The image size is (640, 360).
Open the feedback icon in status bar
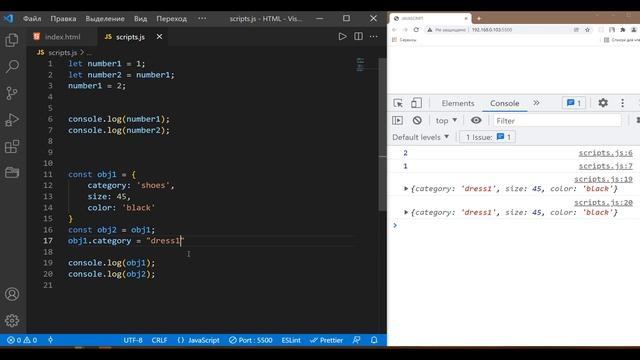[x=356, y=340]
